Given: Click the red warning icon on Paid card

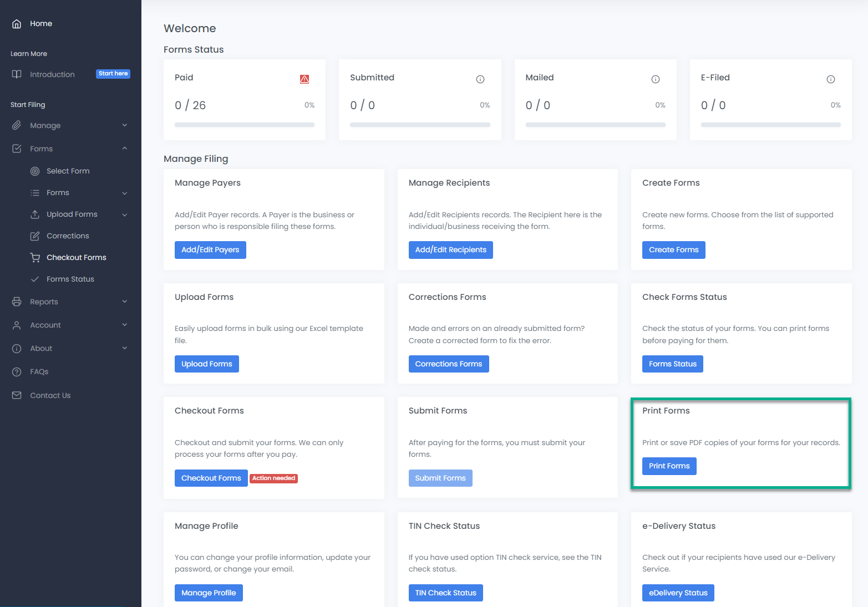Looking at the screenshot, I should tap(304, 79).
